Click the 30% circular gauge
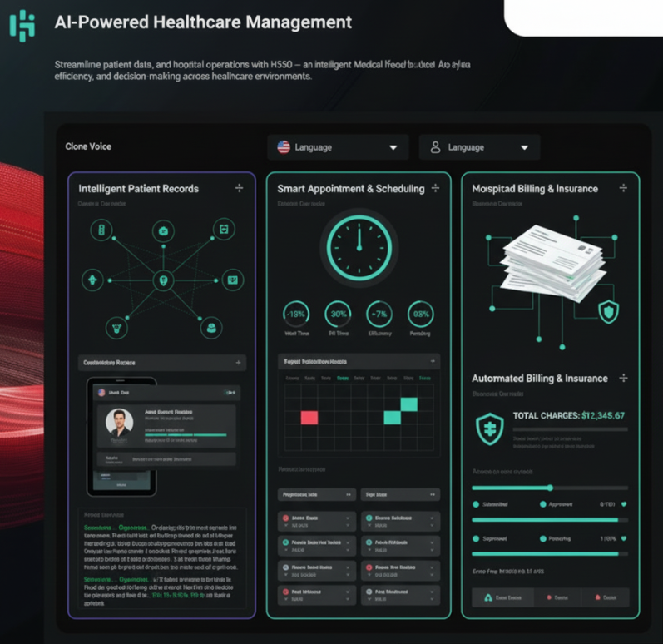The width and height of the screenshot is (663, 644). point(338,314)
